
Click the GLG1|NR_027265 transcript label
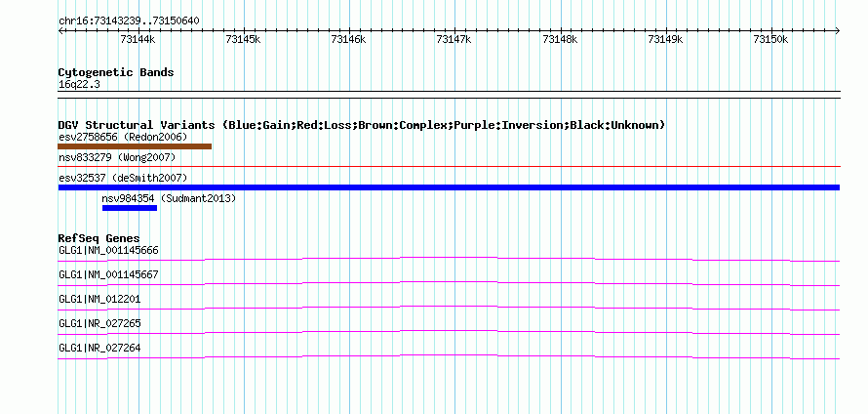[x=99, y=323]
